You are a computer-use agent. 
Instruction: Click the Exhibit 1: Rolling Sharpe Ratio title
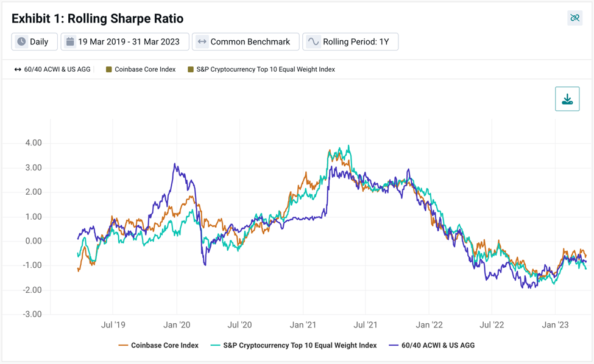pos(97,18)
